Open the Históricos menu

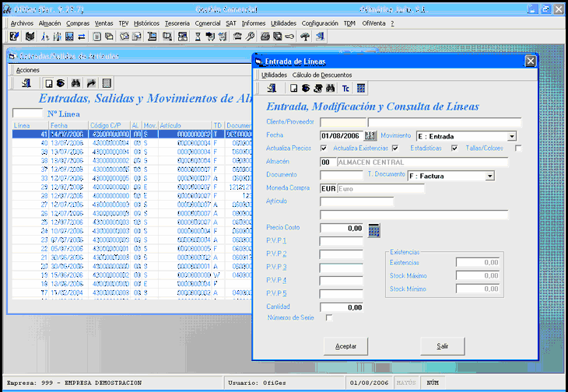click(x=146, y=23)
